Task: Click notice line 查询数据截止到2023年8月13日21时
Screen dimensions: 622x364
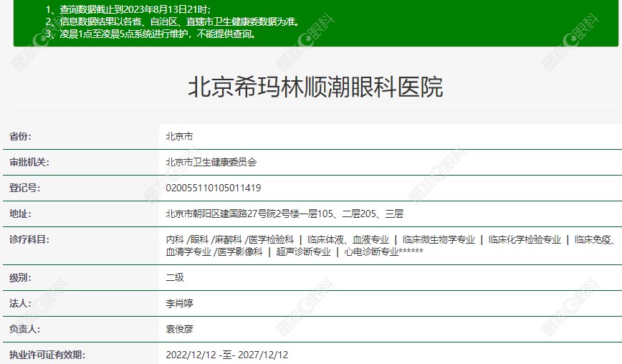Action: pos(128,9)
